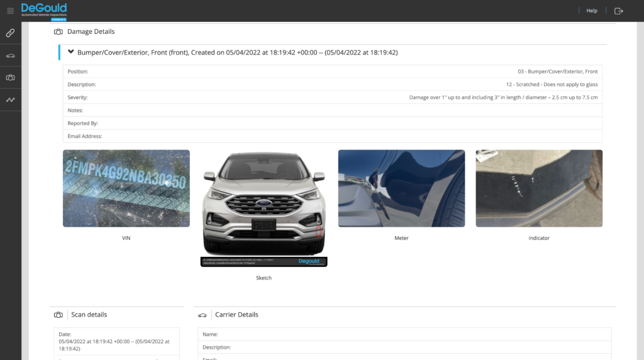Image resolution: width=644 pixels, height=360 pixels.
Task: Select the link icon in sidebar
Action: 10,33
